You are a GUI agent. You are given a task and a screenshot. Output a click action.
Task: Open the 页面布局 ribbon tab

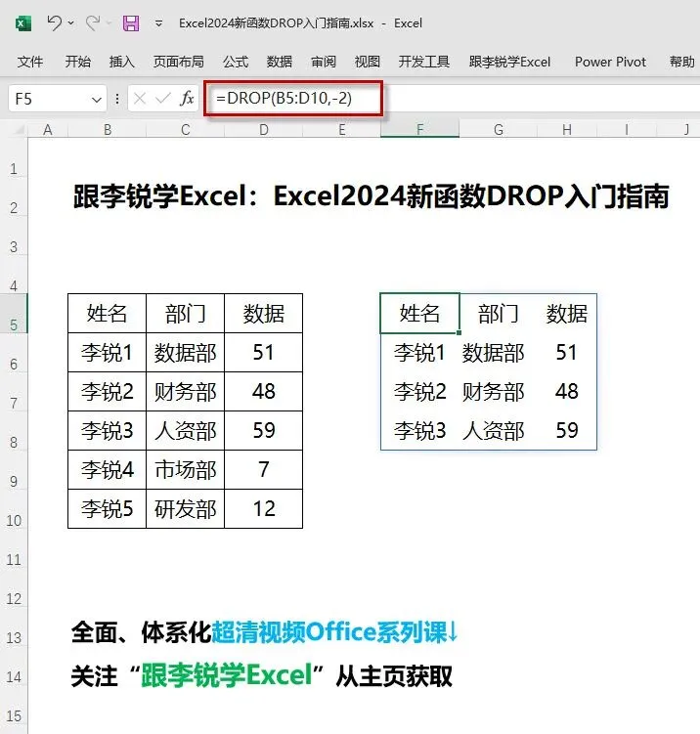[178, 62]
